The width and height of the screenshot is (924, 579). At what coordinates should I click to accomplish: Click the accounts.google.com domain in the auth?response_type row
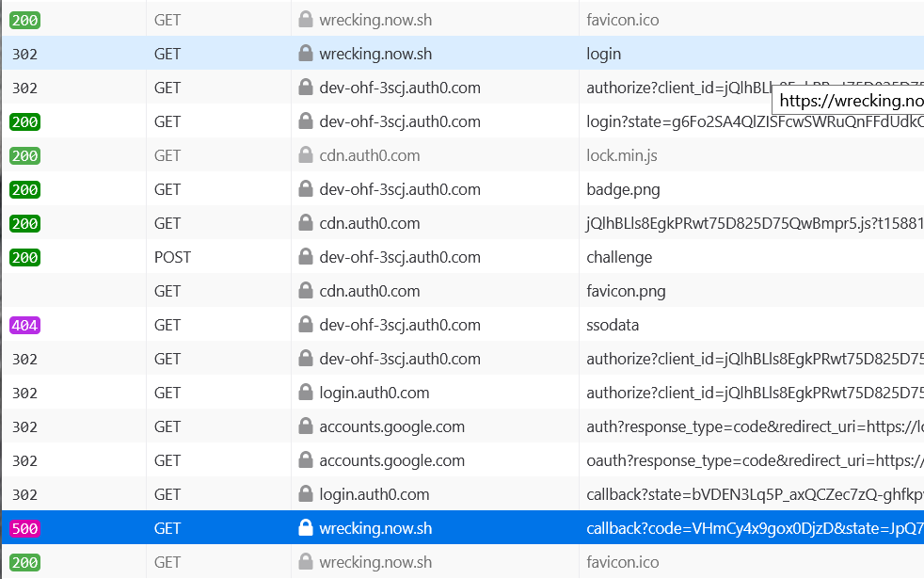click(391, 426)
